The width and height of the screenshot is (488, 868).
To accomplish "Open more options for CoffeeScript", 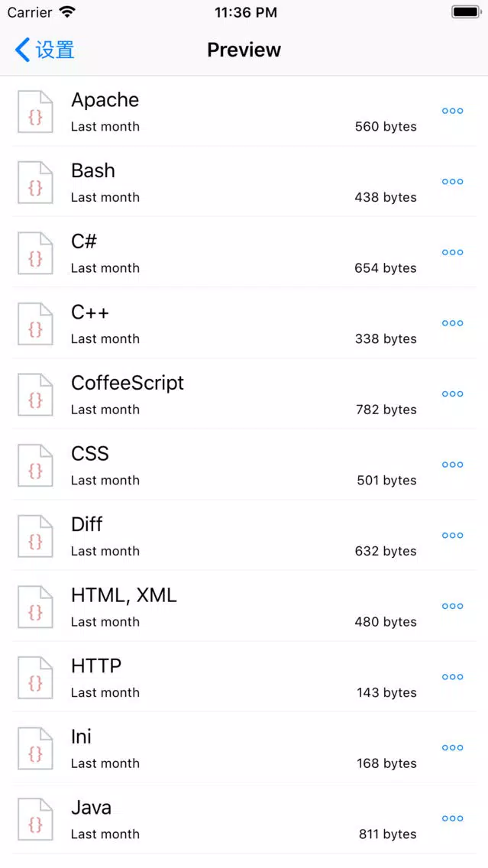I will (452, 394).
